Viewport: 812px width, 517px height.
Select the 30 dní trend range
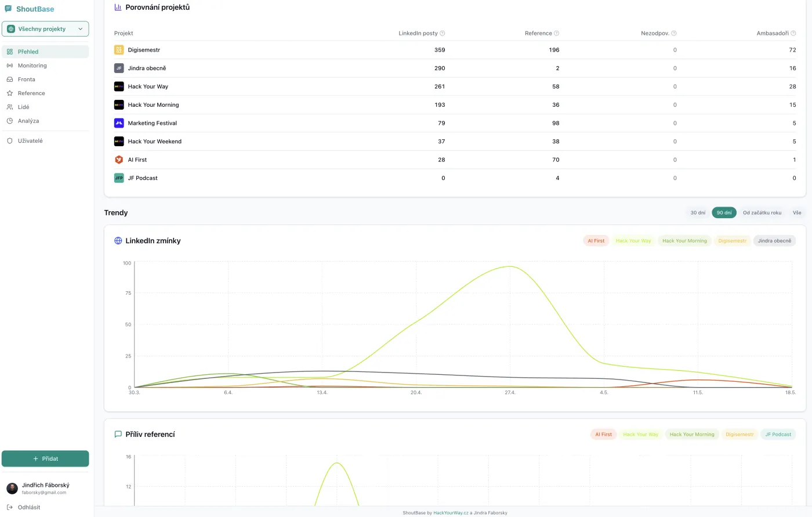[x=698, y=212]
